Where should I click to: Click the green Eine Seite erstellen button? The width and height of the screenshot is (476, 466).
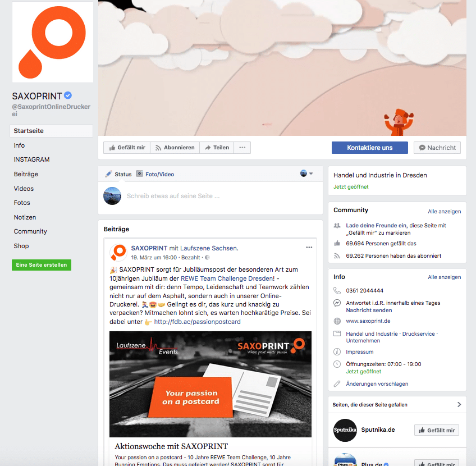coord(42,265)
